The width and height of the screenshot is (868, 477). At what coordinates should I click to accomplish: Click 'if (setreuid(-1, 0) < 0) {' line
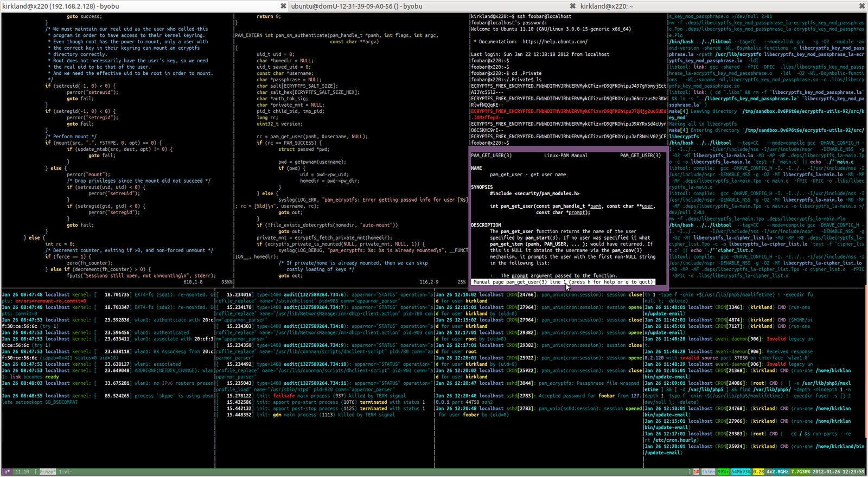(x=80, y=86)
